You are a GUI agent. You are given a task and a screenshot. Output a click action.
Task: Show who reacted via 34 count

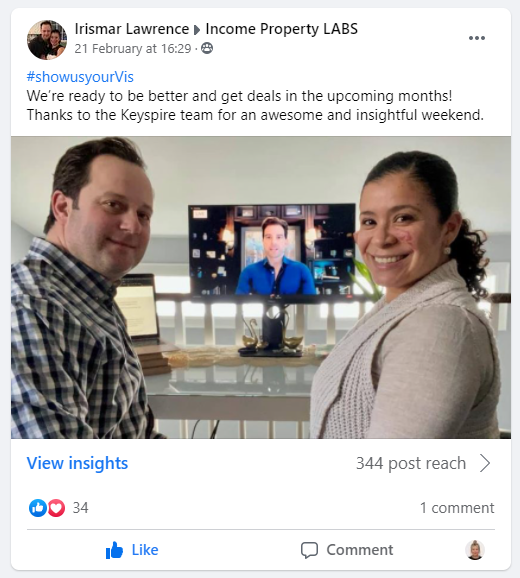click(x=80, y=508)
